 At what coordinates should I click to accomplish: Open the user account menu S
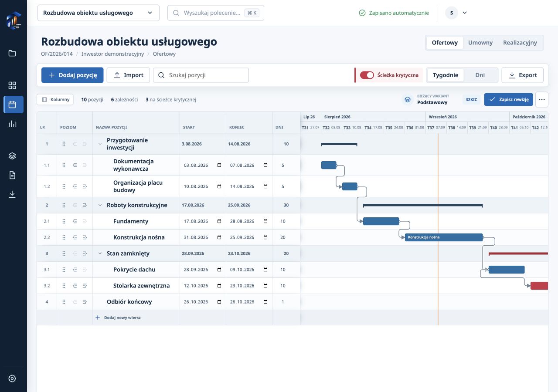coord(456,13)
